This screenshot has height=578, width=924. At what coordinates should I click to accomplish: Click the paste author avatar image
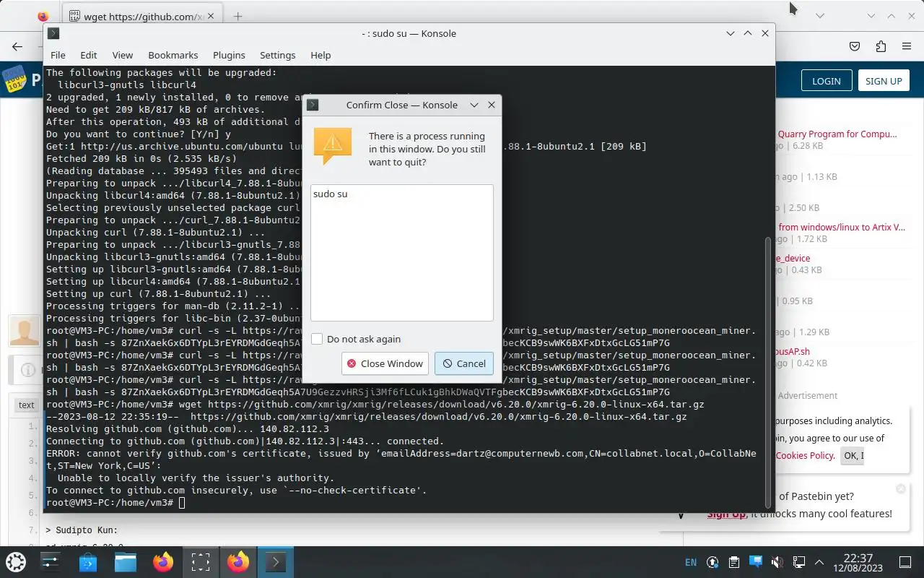[x=24, y=331]
